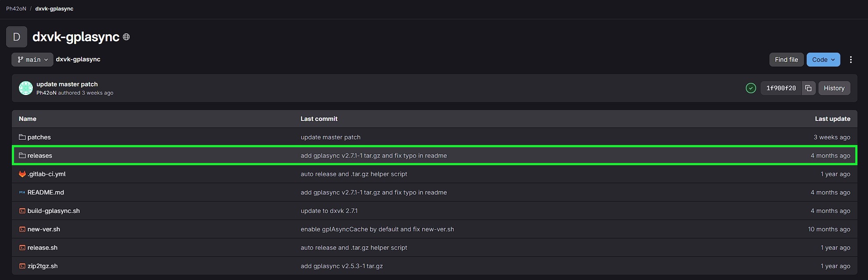868x280 pixels.
Task: Expand the main branch selector dropdown
Action: point(32,60)
